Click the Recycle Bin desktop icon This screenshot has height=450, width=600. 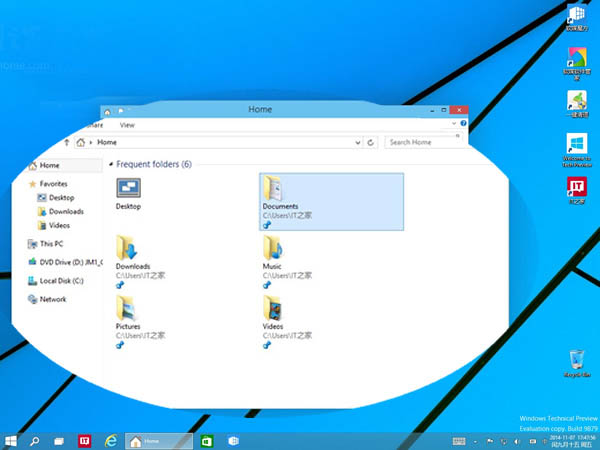coord(576,362)
